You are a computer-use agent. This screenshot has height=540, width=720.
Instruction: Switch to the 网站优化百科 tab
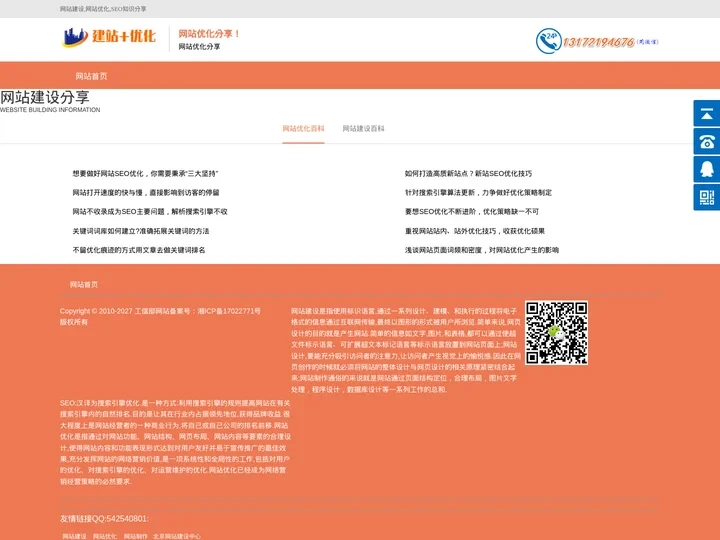(303, 129)
